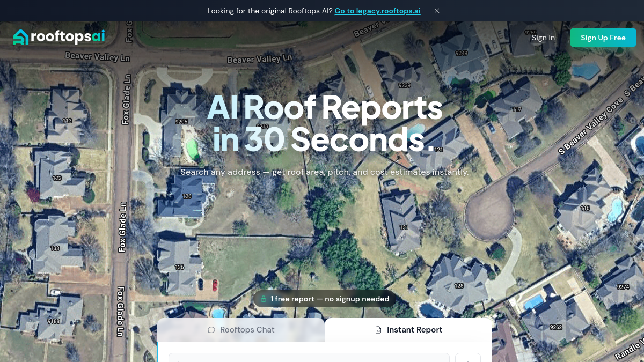Open the Sign In page
This screenshot has height=362, width=644.
click(543, 38)
